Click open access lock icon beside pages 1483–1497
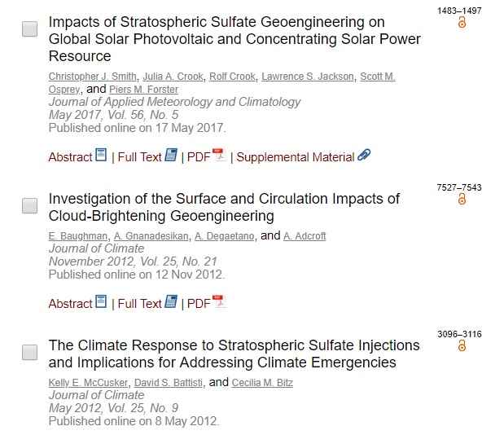Image resolution: width=504 pixels, height=435 pixels. [462, 23]
